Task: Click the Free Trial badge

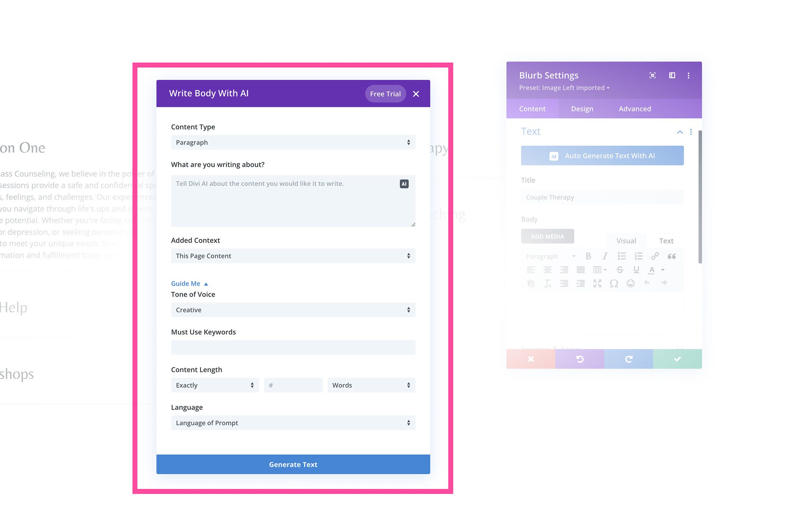Action: pyautogui.click(x=385, y=94)
